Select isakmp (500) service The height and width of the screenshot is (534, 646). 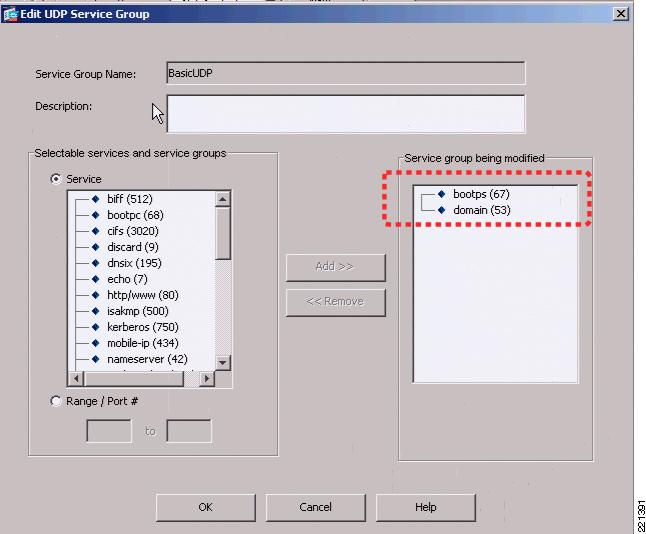[x=138, y=311]
